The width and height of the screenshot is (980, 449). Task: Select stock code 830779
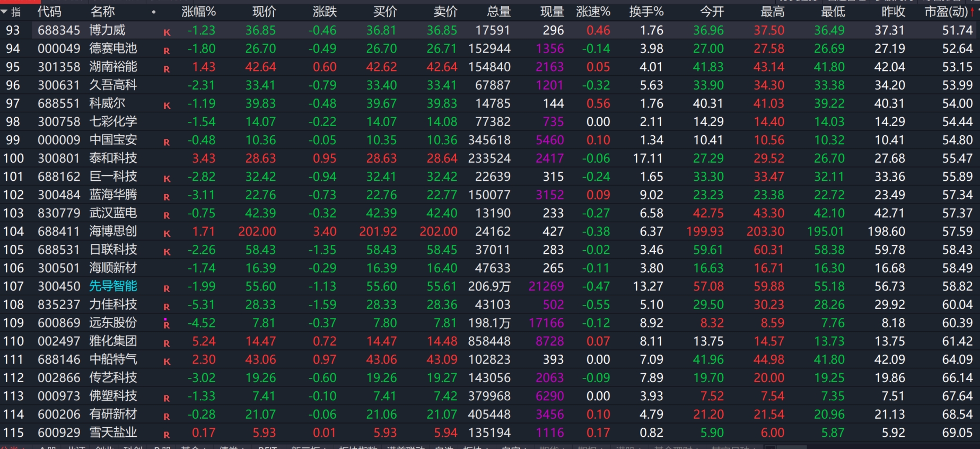(59, 213)
